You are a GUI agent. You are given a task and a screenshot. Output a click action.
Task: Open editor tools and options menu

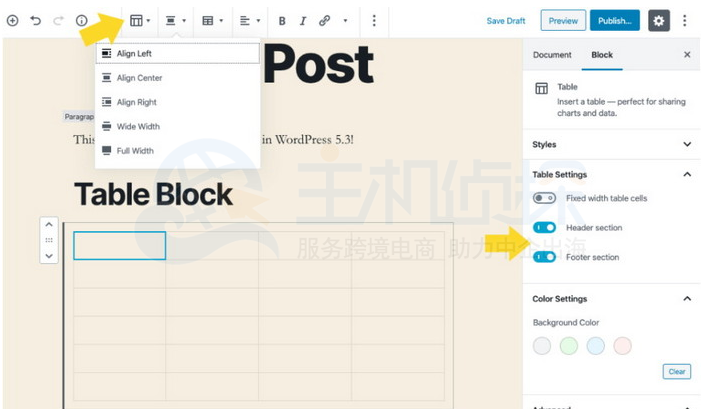coord(685,21)
